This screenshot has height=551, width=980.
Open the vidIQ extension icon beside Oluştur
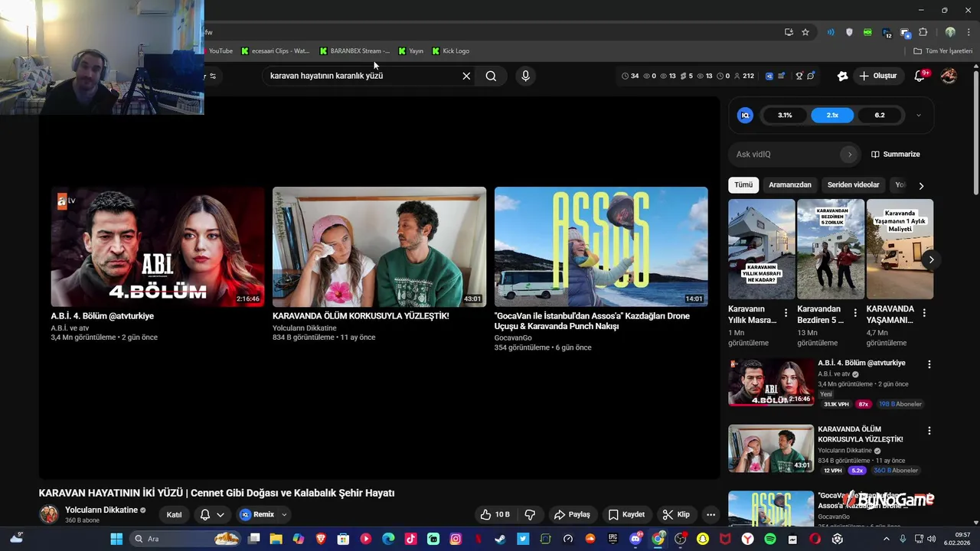point(842,76)
